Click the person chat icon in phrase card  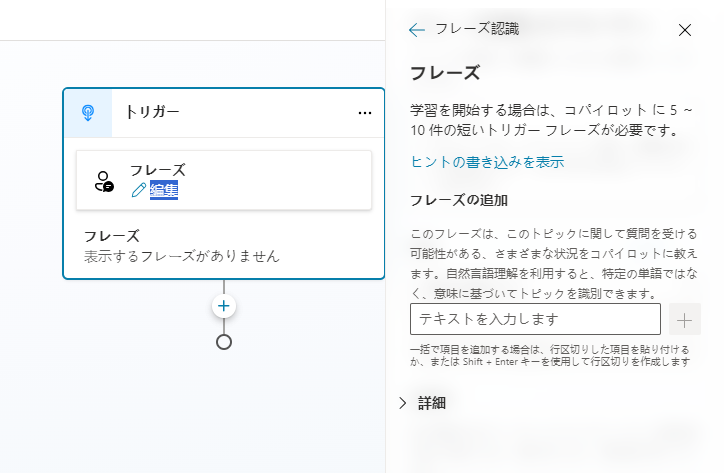104,181
